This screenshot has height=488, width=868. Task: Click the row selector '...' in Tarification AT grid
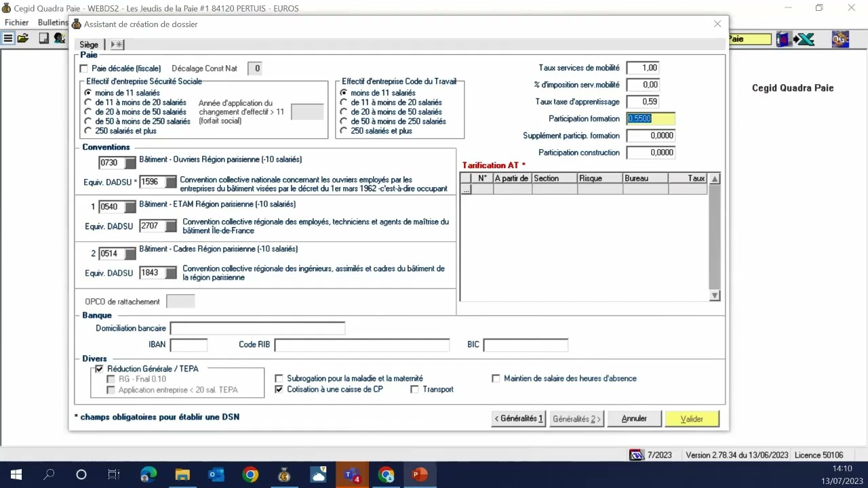click(466, 190)
